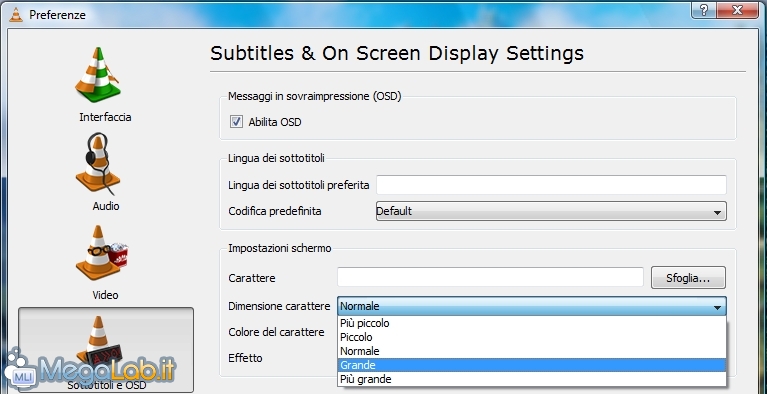767x394 pixels.
Task: Click the VLC cone icon in title bar
Action: click(16, 15)
